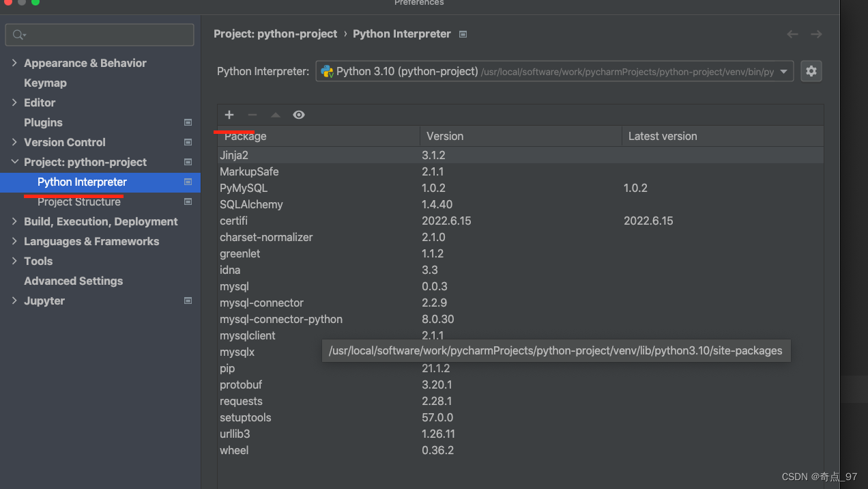Screen dimensions: 868x489
Task: Select the urllib3 package row
Action: pyautogui.click(x=521, y=434)
